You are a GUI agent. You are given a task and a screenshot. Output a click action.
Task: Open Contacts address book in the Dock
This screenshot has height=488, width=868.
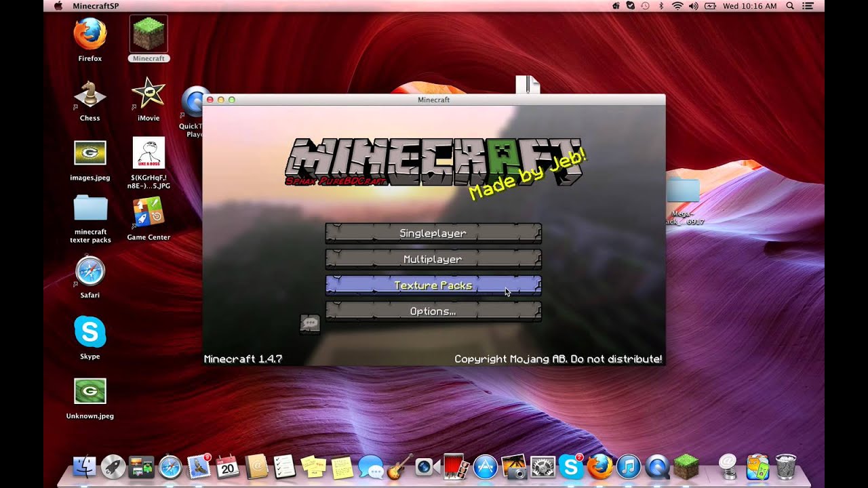[x=256, y=466]
